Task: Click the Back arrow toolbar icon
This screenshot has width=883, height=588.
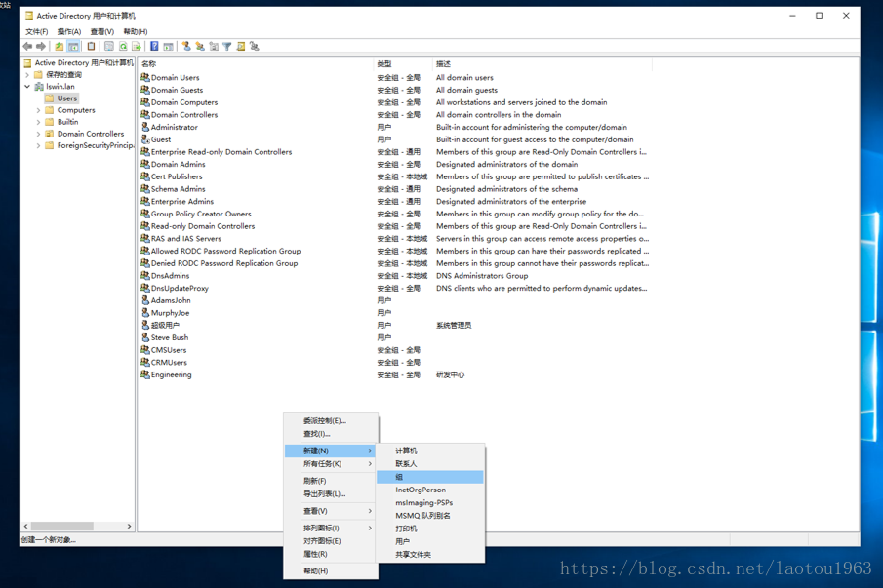Action: point(27,46)
